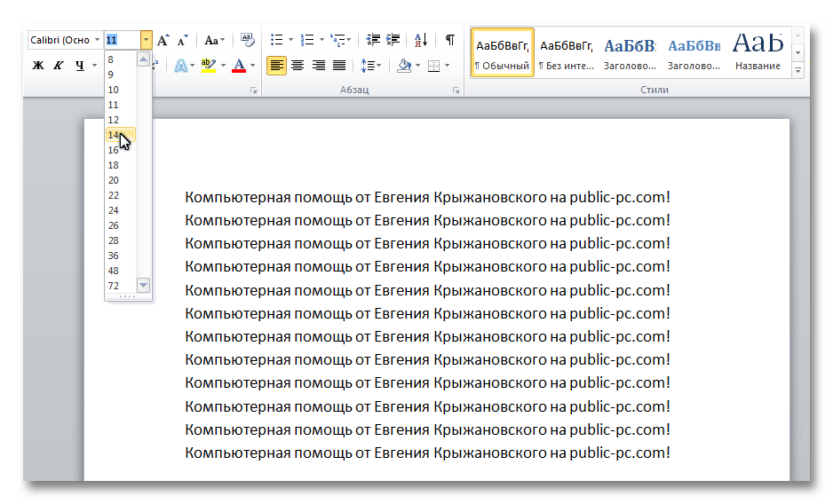Pick font size 24 from list
The image size is (833, 504).
(x=121, y=210)
